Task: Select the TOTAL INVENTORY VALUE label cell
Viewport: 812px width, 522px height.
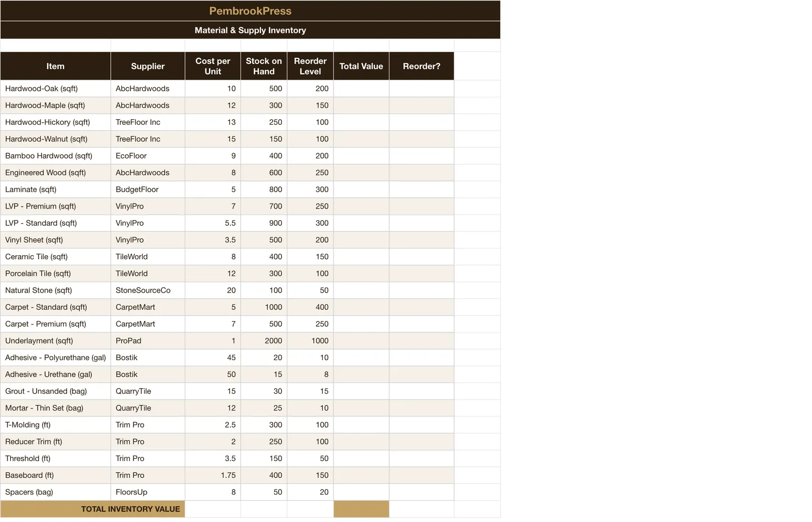Action: tap(92, 509)
